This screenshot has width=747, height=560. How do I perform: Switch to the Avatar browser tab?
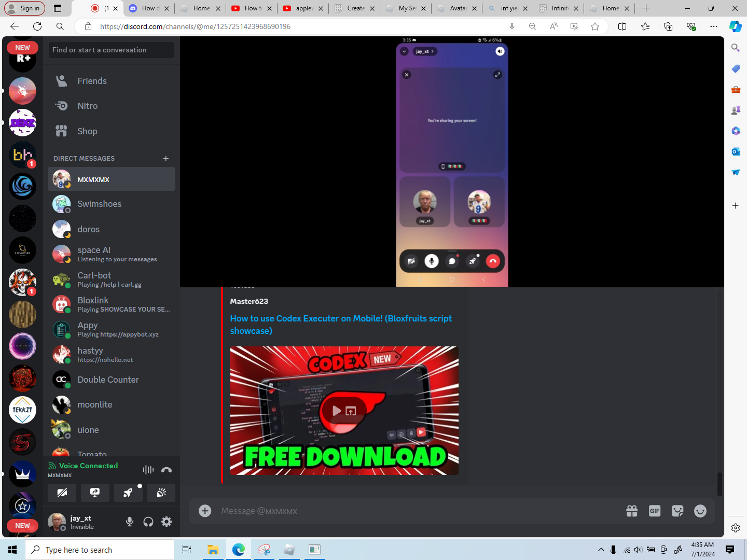(456, 8)
